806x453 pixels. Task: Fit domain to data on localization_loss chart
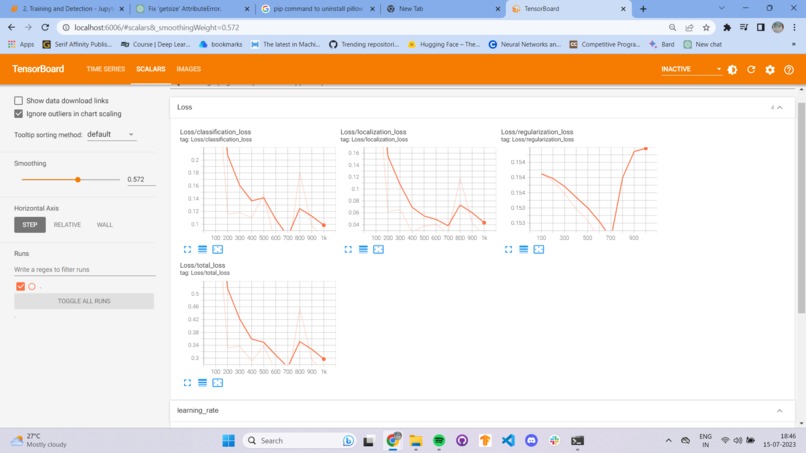[378, 249]
